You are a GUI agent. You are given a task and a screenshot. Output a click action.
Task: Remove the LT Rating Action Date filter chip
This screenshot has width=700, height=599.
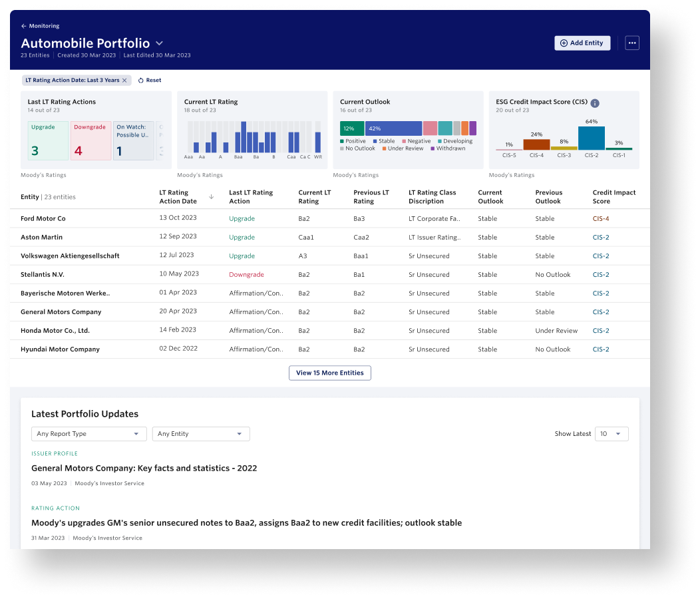point(124,81)
